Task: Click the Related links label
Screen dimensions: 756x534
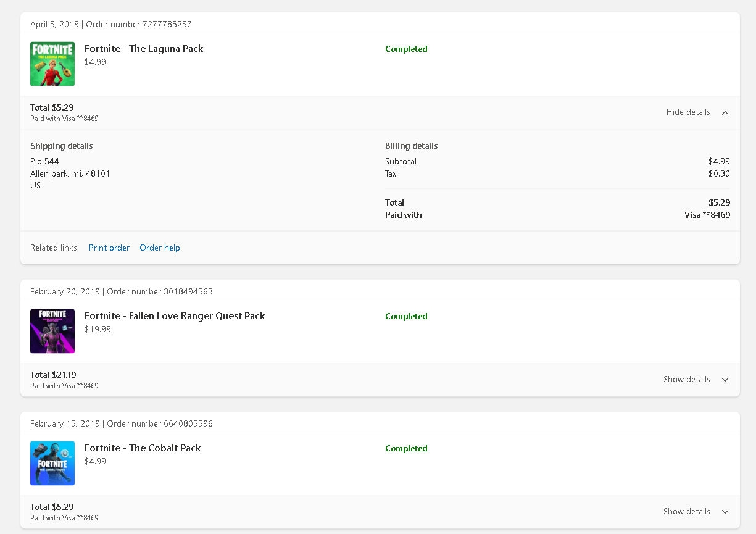Action: point(54,248)
